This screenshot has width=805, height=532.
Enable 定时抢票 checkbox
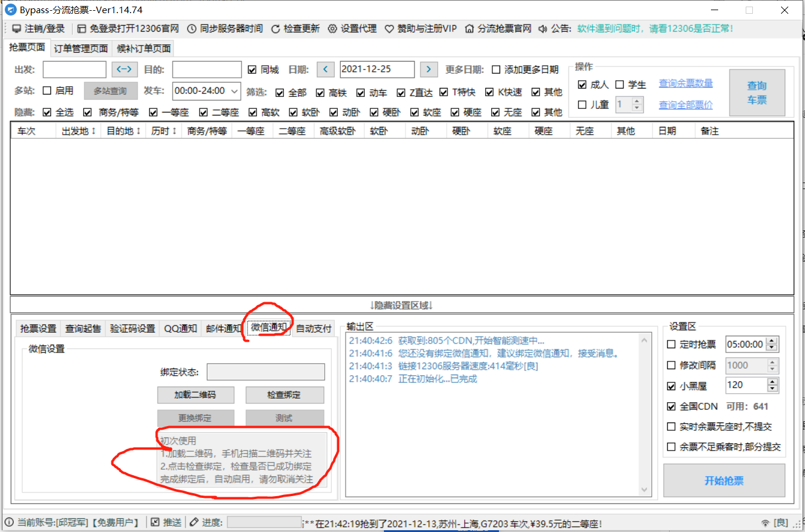click(x=671, y=344)
